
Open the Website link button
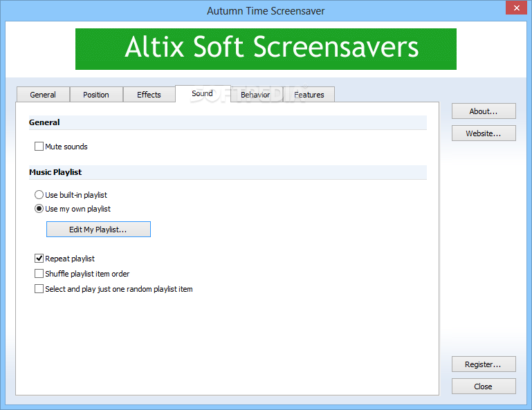tap(484, 133)
